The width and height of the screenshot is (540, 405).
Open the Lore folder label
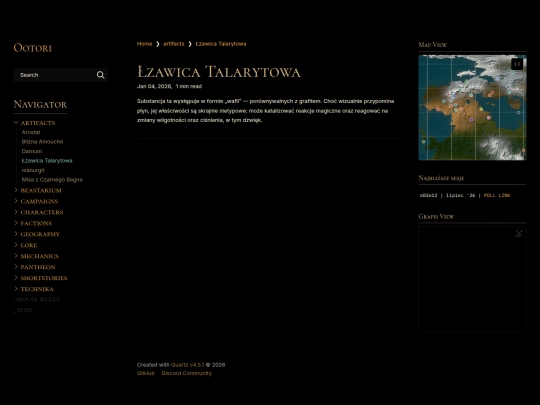tap(29, 245)
